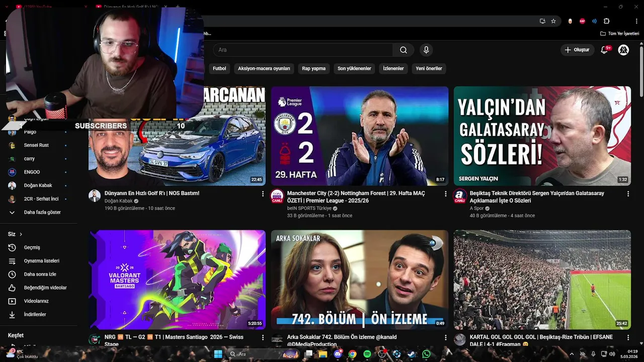644x362 pixels.
Task: Expand Daha fazla göster subscriptions list
Action: click(39, 212)
